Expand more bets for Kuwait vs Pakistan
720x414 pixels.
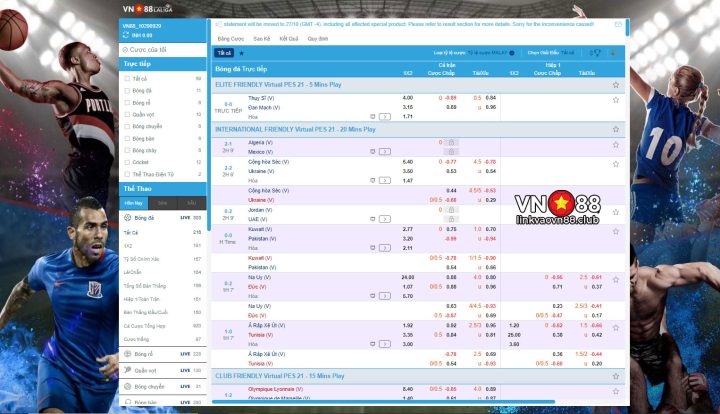click(385, 248)
